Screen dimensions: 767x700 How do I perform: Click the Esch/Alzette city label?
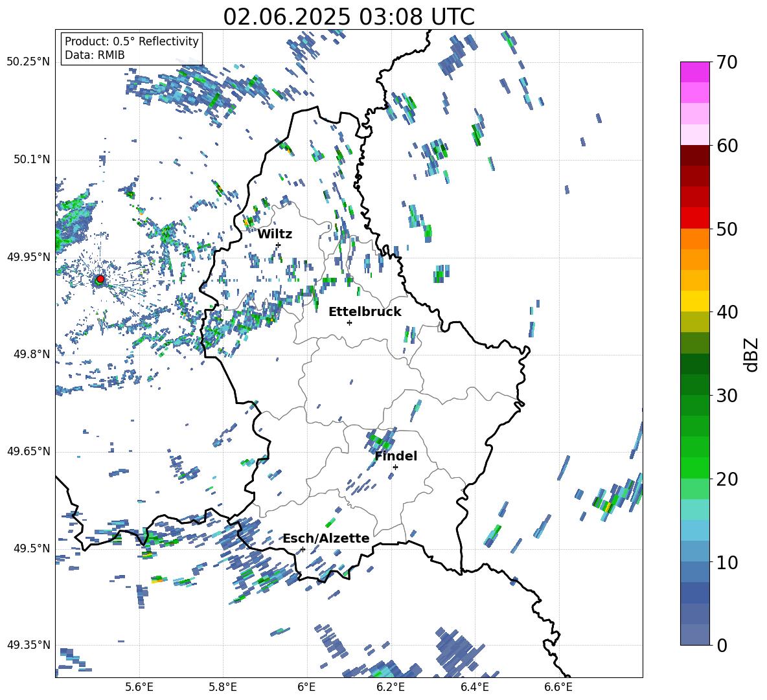326,538
